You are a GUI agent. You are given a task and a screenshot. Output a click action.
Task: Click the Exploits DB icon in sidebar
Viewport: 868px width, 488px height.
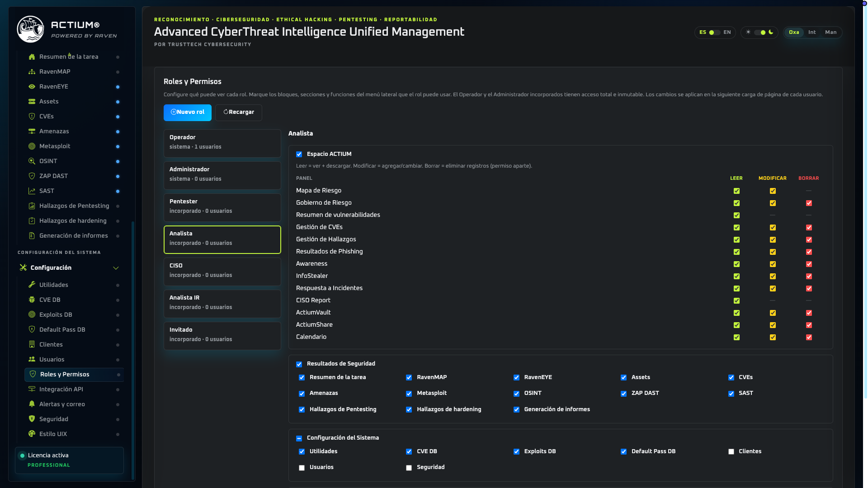click(x=32, y=315)
